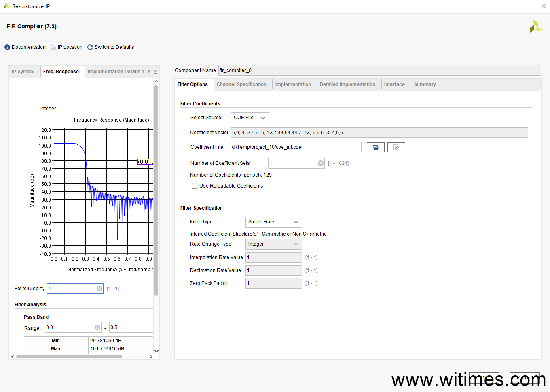Open the Rate Change Type dropdown
The width and height of the screenshot is (550, 392).
tap(274, 244)
